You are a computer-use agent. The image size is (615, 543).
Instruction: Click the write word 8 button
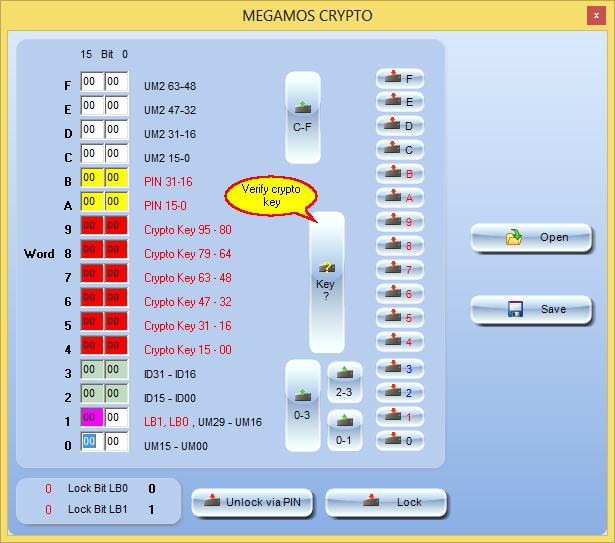pos(400,246)
